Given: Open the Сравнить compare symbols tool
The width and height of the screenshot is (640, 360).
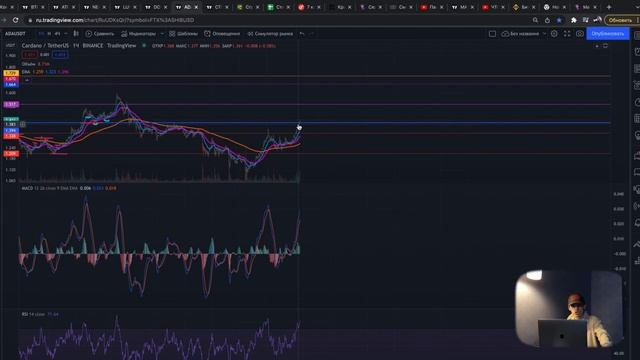Looking at the screenshot, I should click(x=100, y=33).
